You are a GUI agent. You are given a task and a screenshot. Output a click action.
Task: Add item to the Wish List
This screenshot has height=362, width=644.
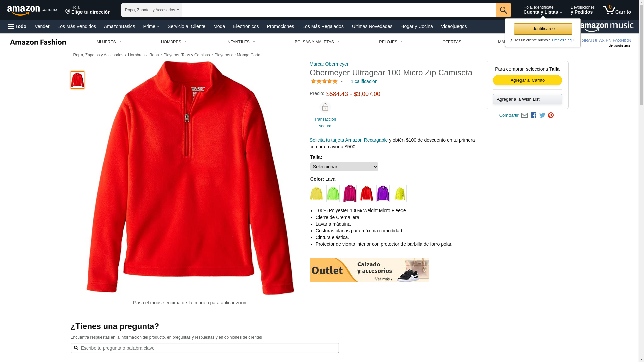point(527,99)
